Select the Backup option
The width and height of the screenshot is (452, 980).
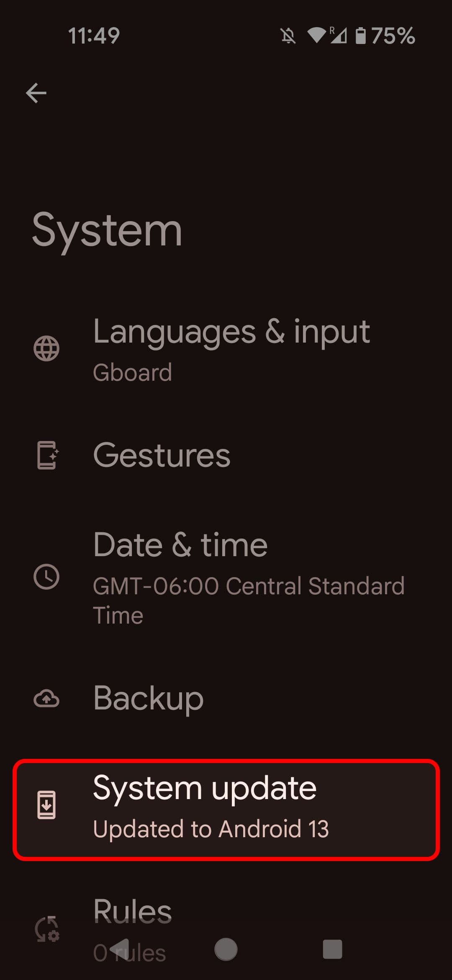[x=149, y=698]
